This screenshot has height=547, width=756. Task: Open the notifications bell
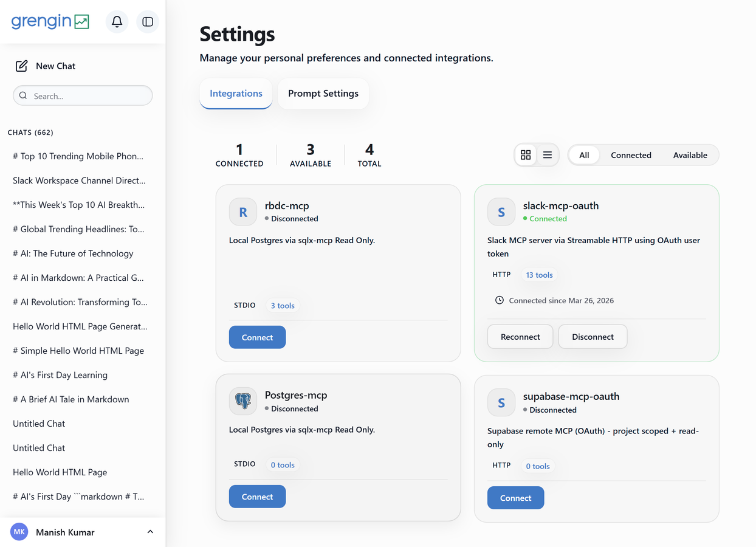tap(117, 22)
